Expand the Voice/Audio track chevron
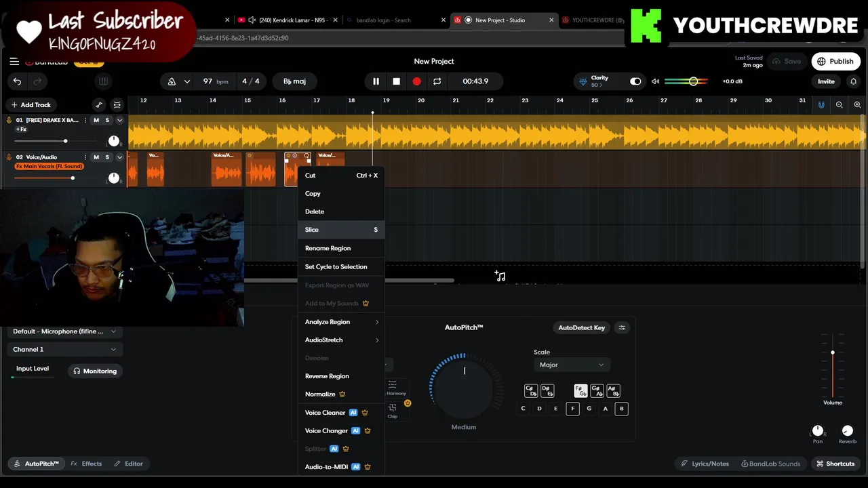 (119, 157)
